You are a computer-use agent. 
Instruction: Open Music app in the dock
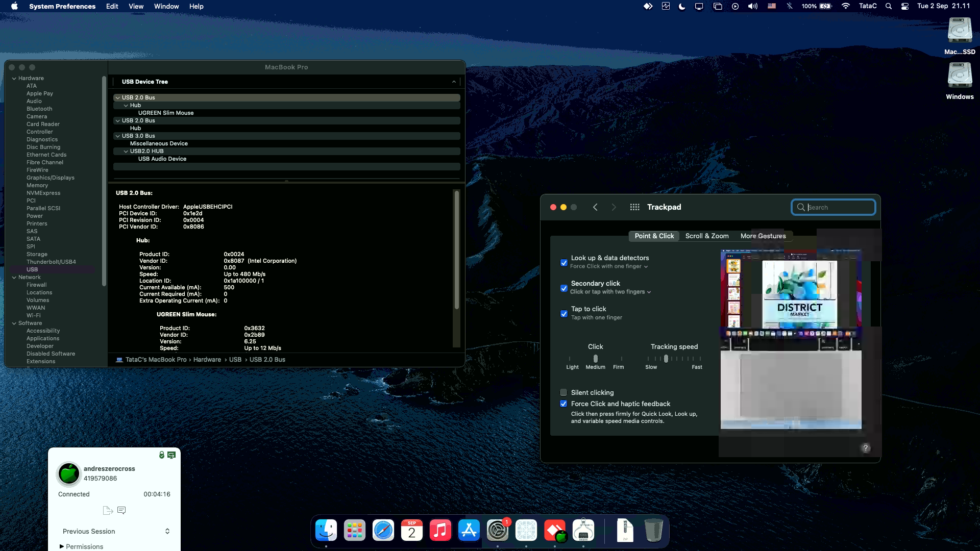click(x=440, y=531)
